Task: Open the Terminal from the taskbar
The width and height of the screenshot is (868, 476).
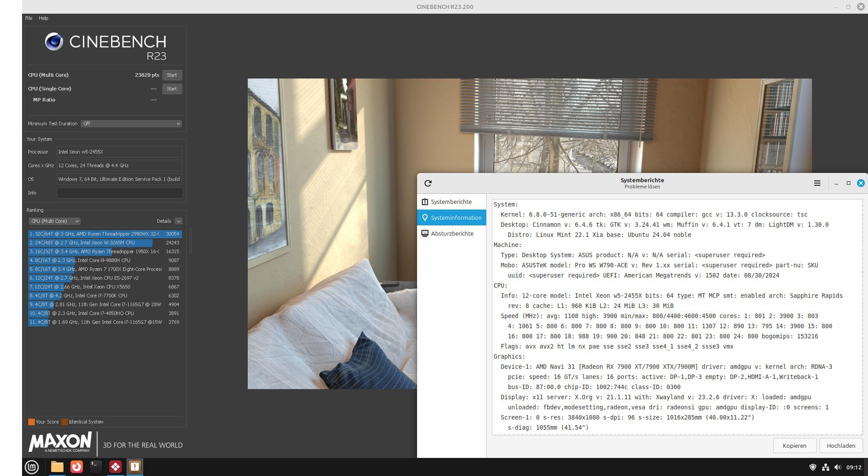Action: coord(96,467)
